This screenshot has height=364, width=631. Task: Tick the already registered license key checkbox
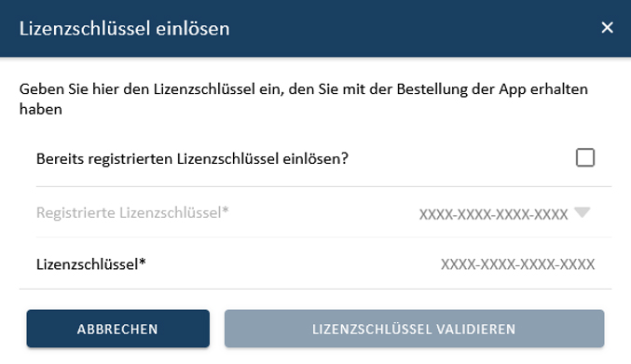(585, 157)
